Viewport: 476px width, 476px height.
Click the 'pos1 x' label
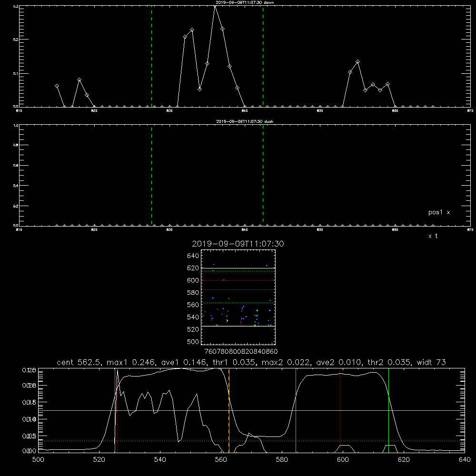coord(439,212)
